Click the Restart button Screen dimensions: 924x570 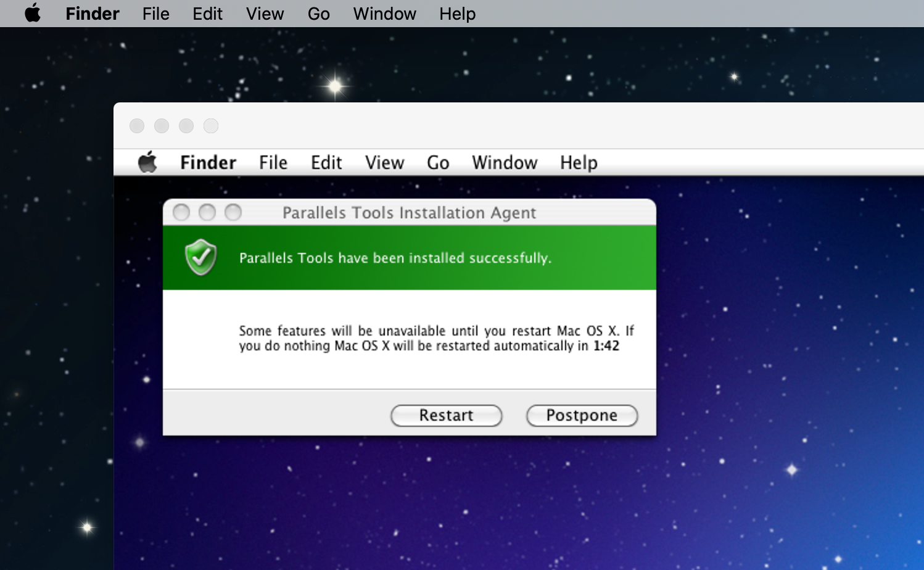[446, 416]
